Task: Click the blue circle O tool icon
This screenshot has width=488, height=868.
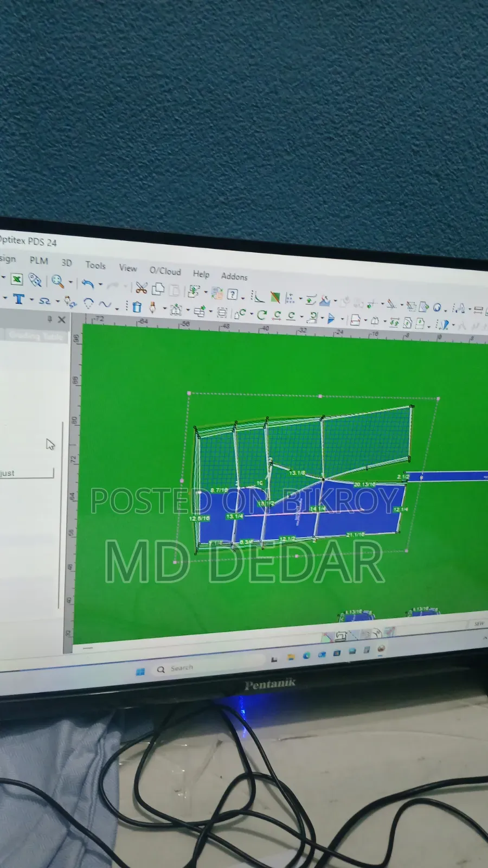Action: (437, 308)
